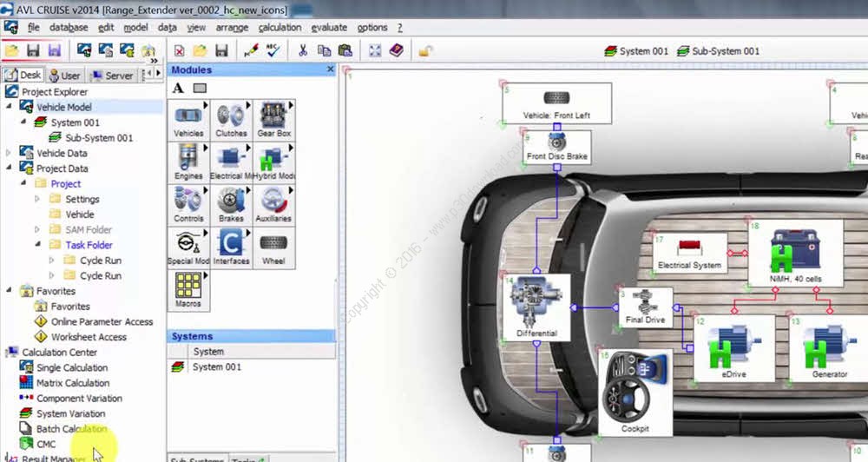868x462 pixels.
Task: Collapse the Favorites group node
Action: tap(9, 289)
